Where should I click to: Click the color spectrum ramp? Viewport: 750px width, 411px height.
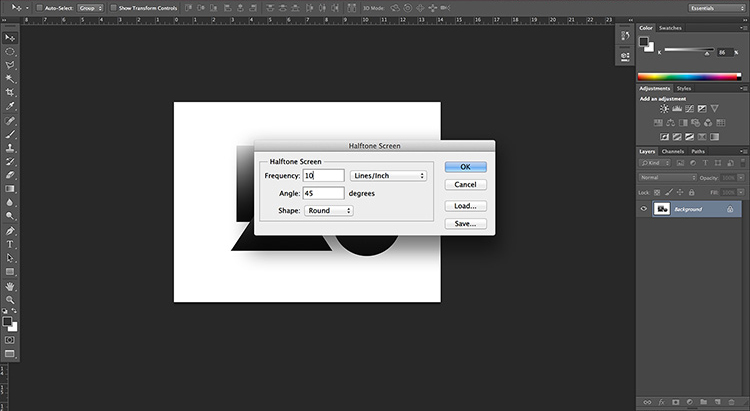click(689, 77)
